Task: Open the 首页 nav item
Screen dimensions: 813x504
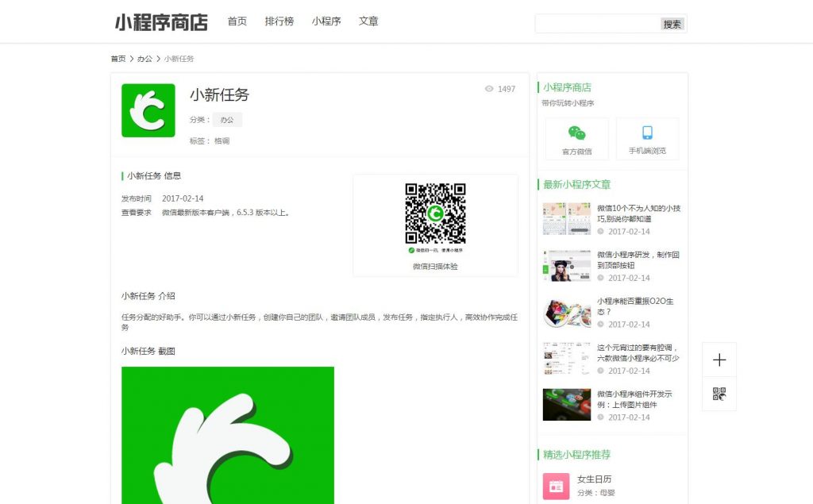Action: [x=237, y=21]
